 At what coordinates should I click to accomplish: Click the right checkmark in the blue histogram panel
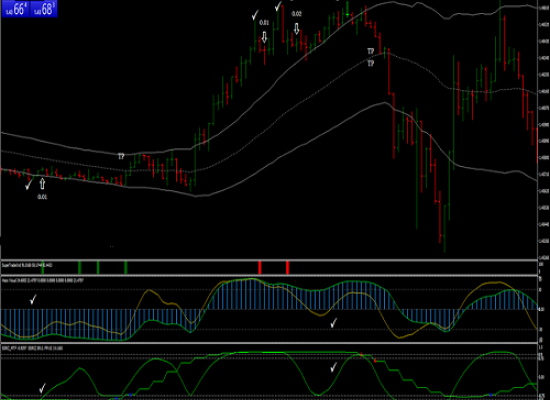[334, 322]
